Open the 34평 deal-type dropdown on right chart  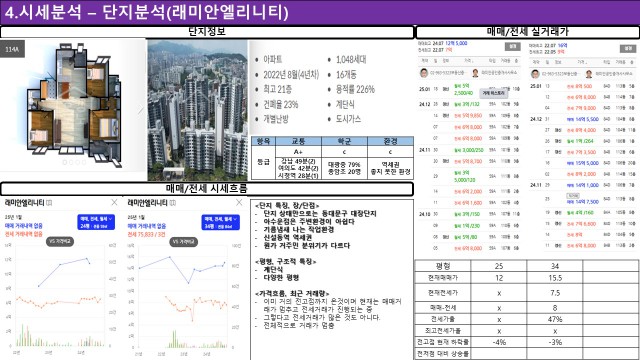point(220,222)
